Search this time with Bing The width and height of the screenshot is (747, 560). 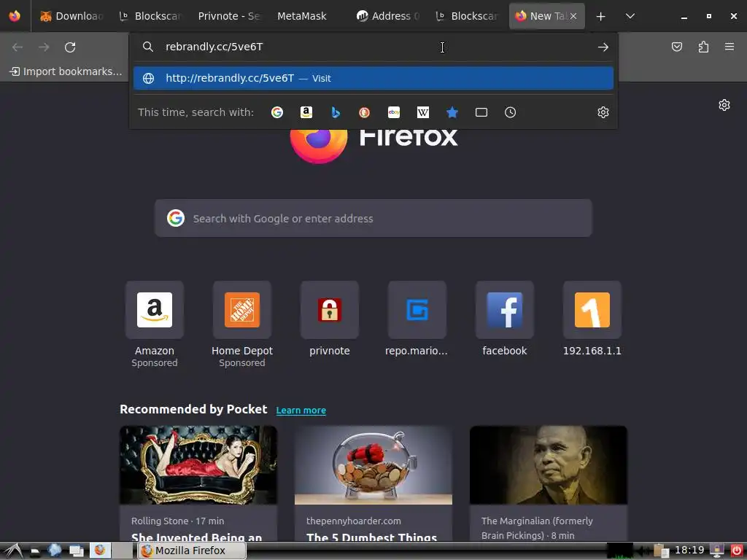coord(336,112)
